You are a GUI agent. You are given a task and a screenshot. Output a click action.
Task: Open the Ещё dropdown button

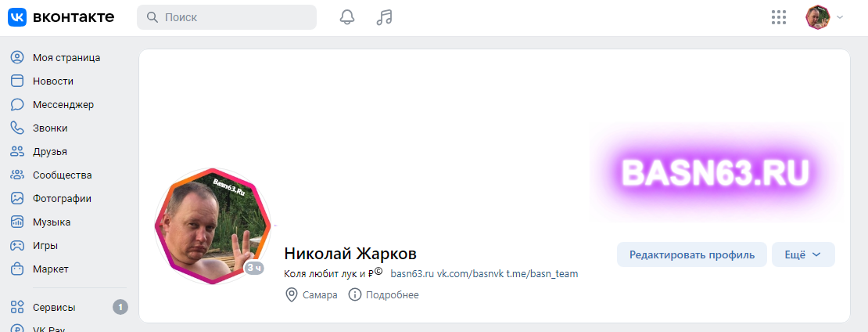[x=803, y=254]
